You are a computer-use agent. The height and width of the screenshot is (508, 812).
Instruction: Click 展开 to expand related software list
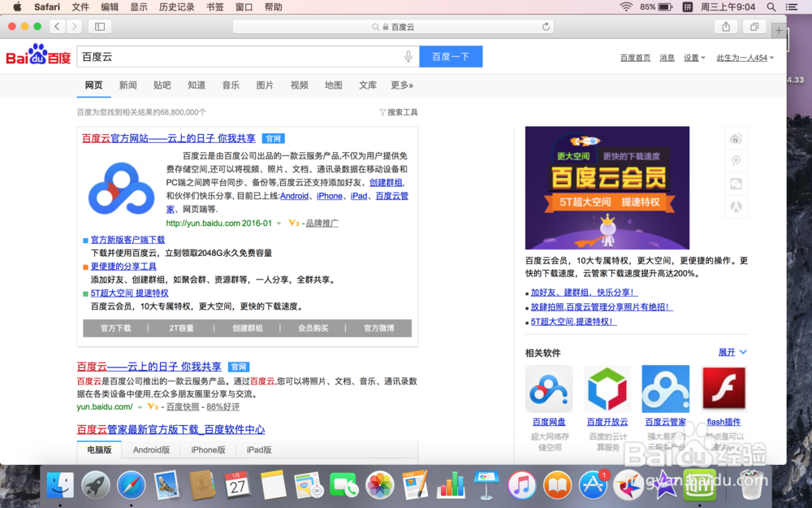point(729,352)
